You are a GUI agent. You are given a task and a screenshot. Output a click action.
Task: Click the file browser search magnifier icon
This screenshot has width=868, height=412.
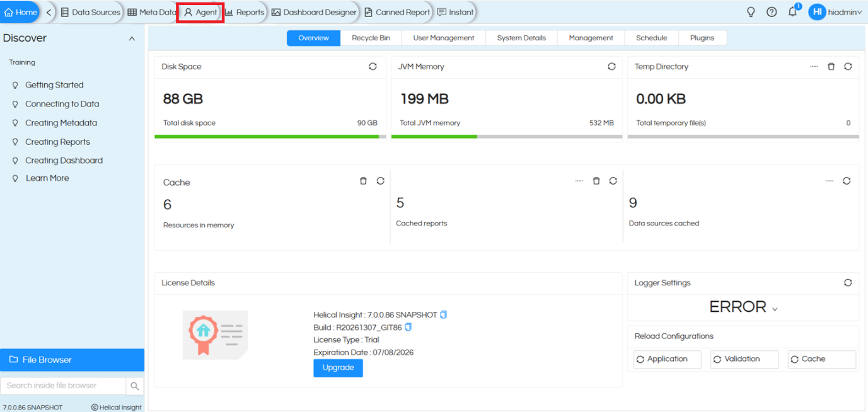(135, 386)
